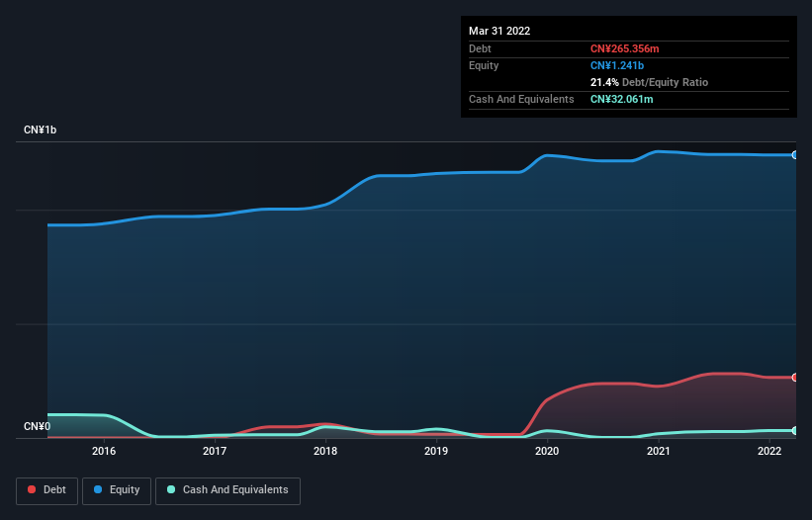Toggle Cash And Equivalents legend button
The image size is (812, 520).
[x=227, y=490]
